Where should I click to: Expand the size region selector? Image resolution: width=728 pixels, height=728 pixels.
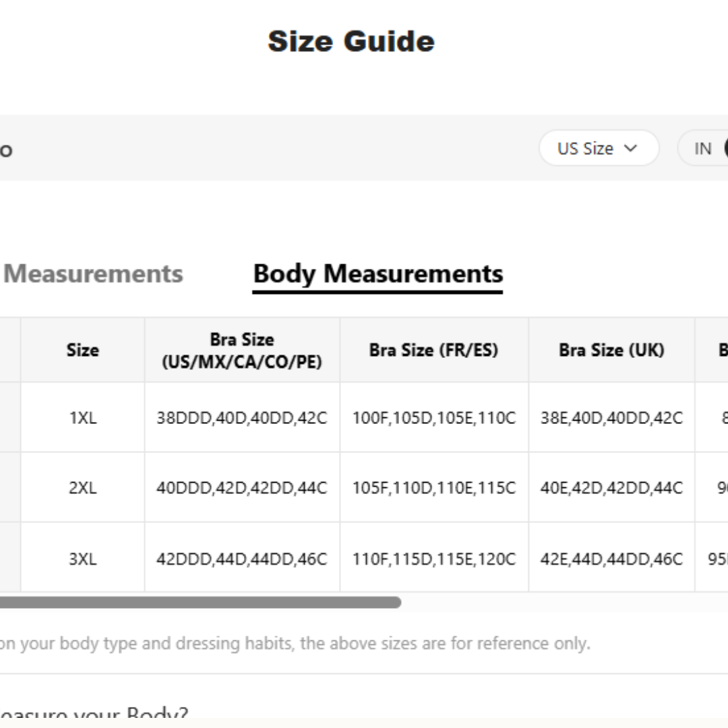599,148
